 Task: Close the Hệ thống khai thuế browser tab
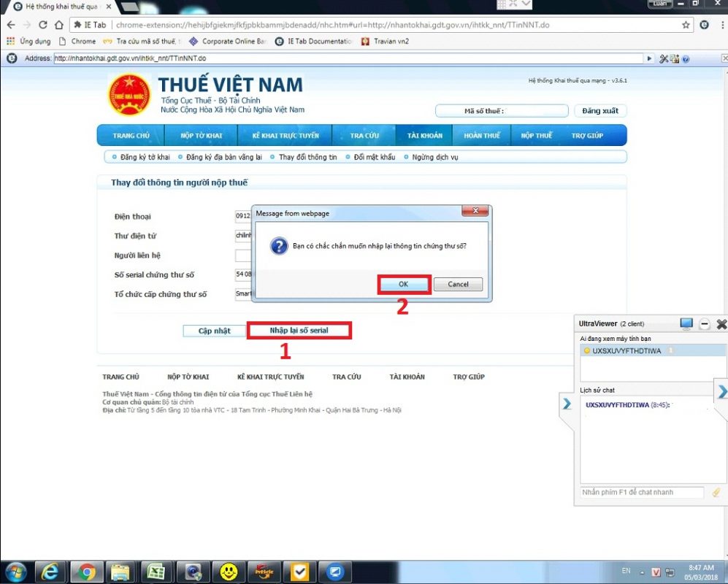pyautogui.click(x=109, y=7)
